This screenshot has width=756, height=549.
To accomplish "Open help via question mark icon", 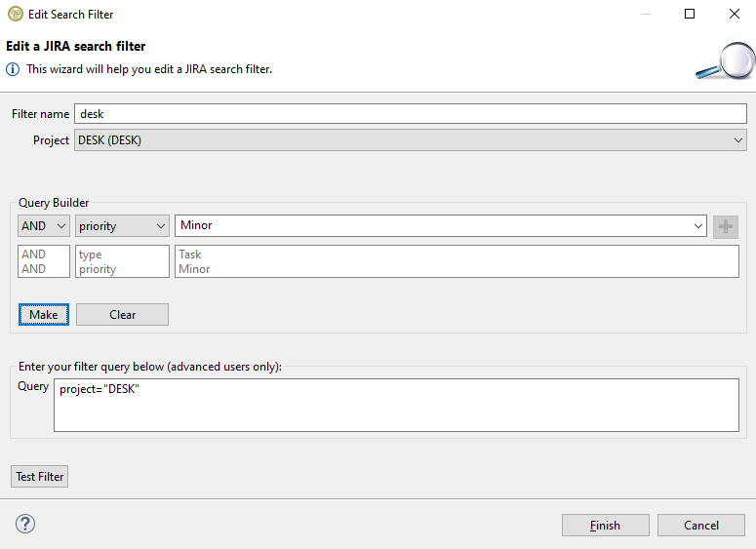I will (x=25, y=525).
